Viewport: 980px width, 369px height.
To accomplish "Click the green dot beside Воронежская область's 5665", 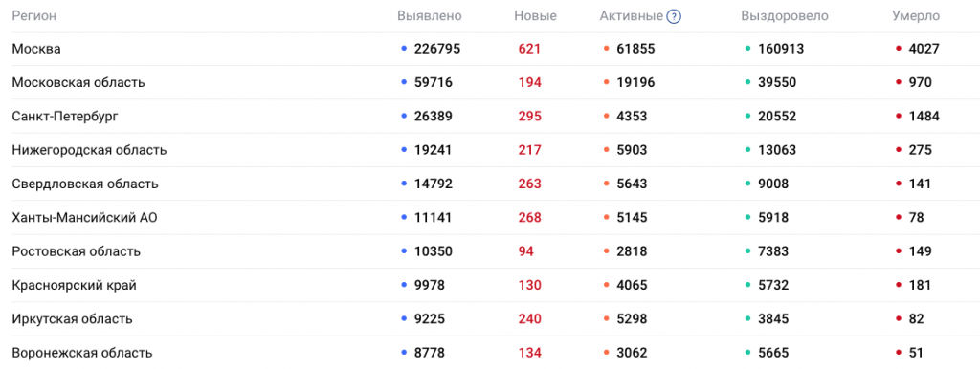I will click(748, 353).
